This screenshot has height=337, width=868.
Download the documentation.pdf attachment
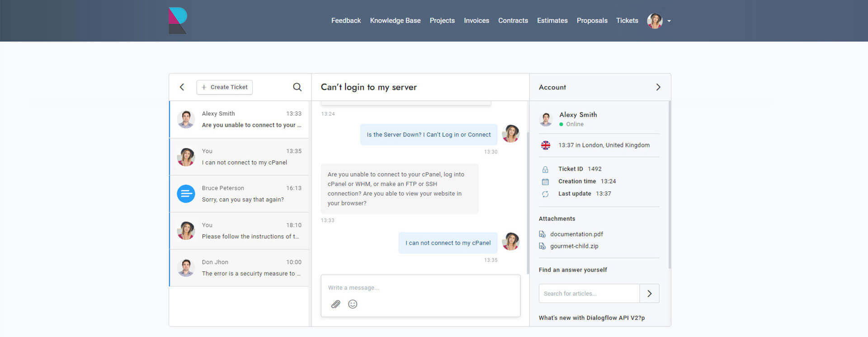pyautogui.click(x=576, y=234)
